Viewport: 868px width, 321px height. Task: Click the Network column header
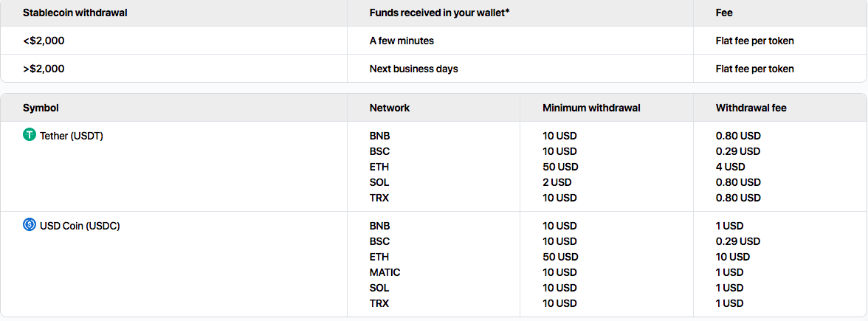(390, 108)
